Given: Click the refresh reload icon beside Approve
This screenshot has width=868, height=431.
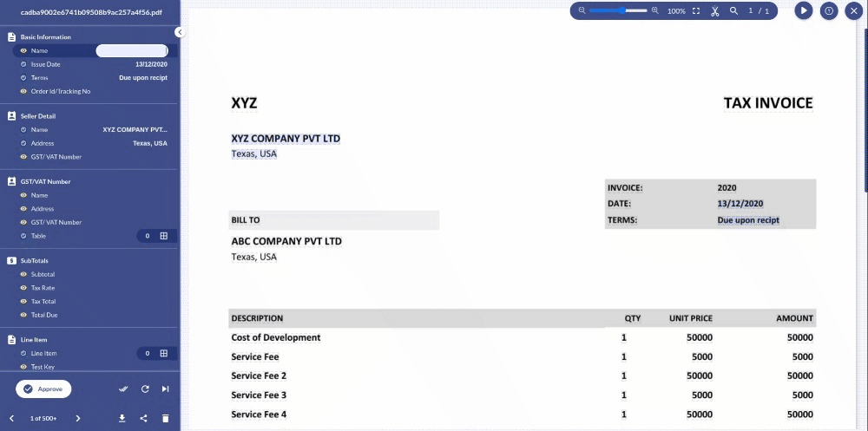Looking at the screenshot, I should pyautogui.click(x=145, y=389).
